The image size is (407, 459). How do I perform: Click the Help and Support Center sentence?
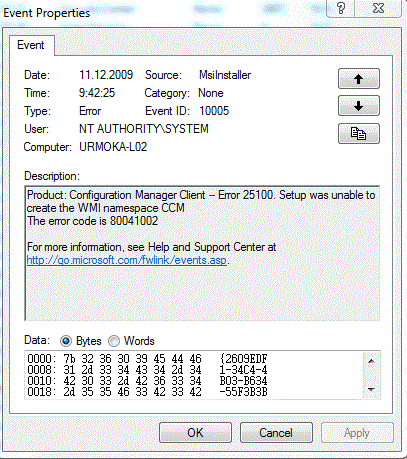(x=152, y=247)
